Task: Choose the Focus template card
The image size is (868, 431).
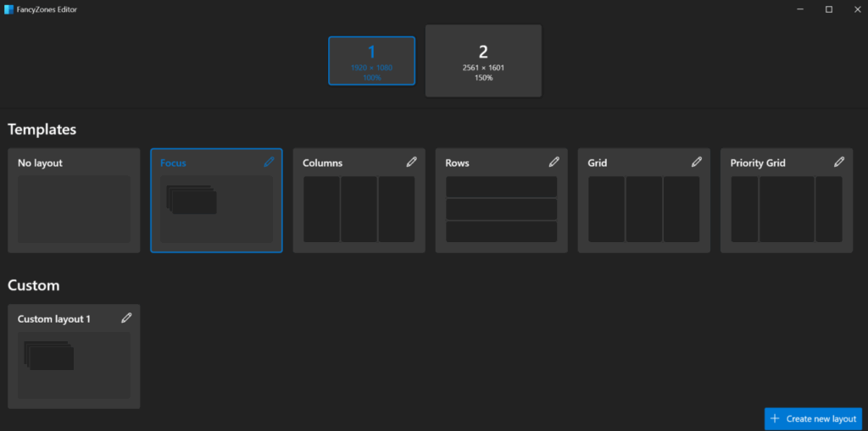Action: point(216,201)
